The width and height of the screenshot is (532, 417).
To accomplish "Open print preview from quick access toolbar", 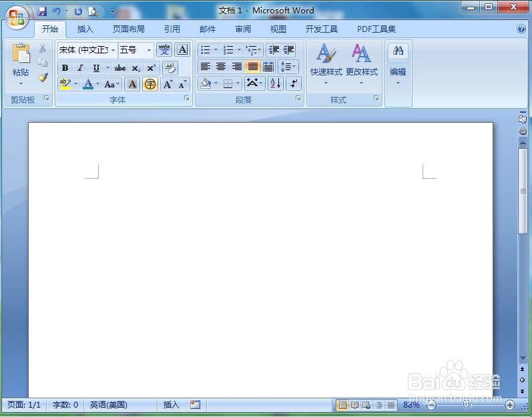I will (93, 11).
